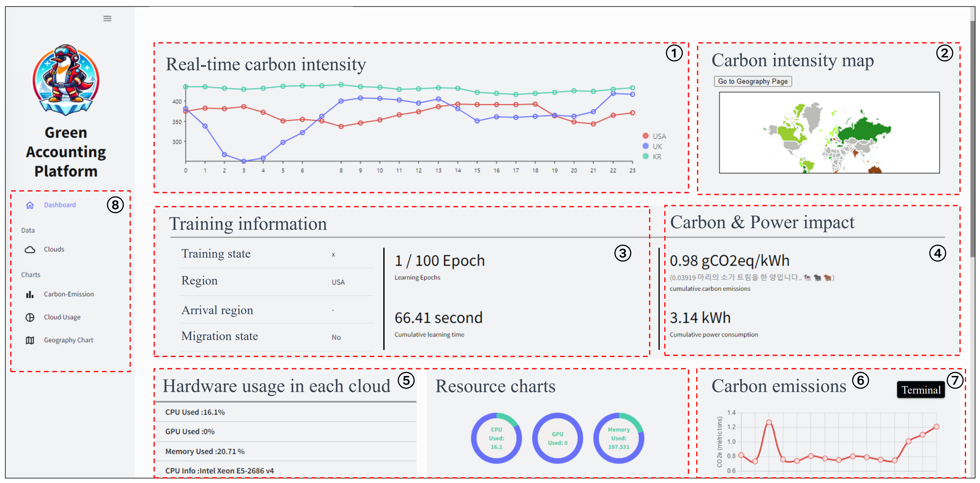Open the Terminal via its button

tap(921, 390)
